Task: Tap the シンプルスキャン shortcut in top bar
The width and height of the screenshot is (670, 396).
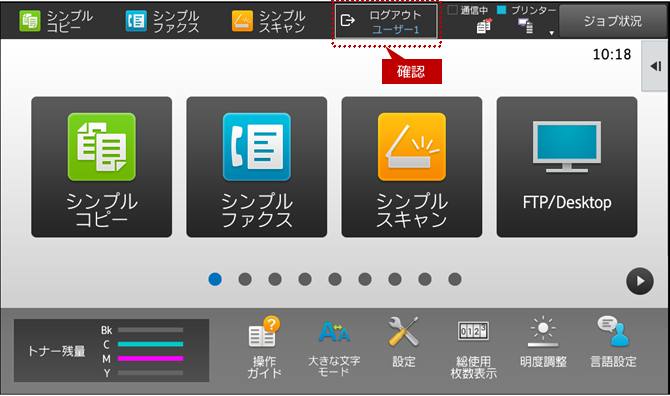Action: [269, 21]
